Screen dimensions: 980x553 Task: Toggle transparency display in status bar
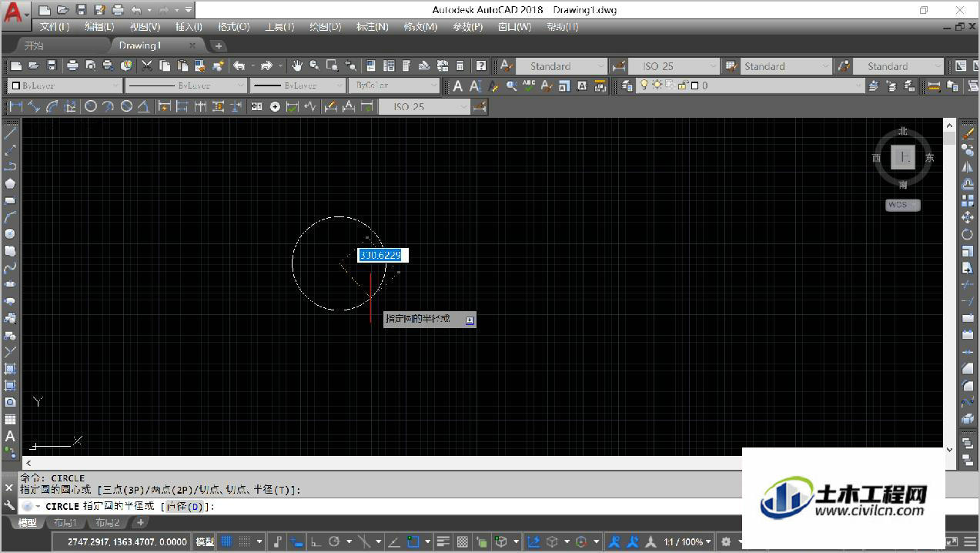[463, 541]
